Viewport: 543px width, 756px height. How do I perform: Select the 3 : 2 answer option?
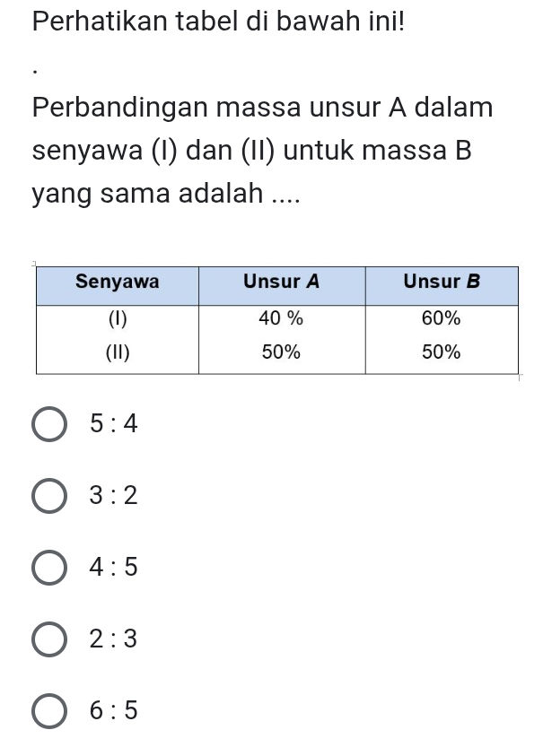[49, 494]
